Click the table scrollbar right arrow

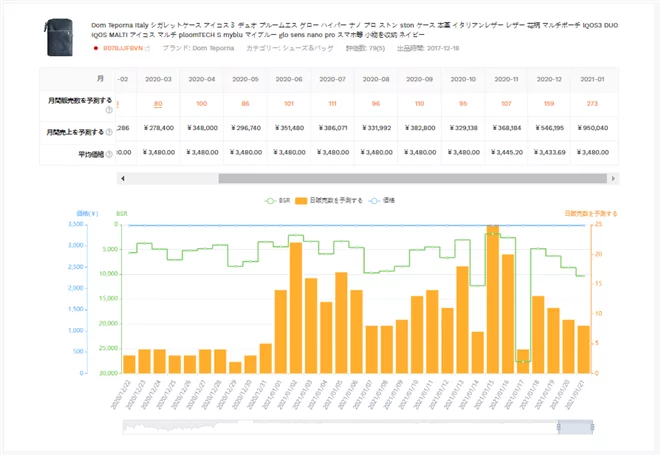click(x=614, y=178)
